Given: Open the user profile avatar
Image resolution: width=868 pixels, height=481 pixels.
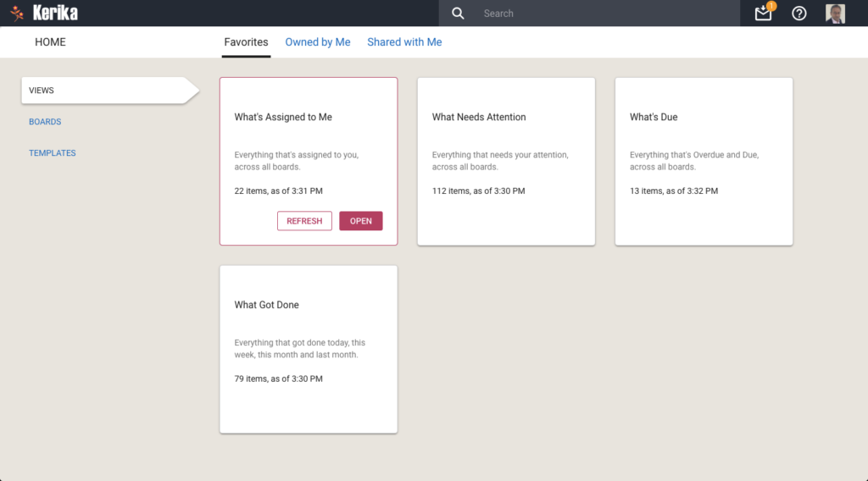Looking at the screenshot, I should [x=835, y=14].
